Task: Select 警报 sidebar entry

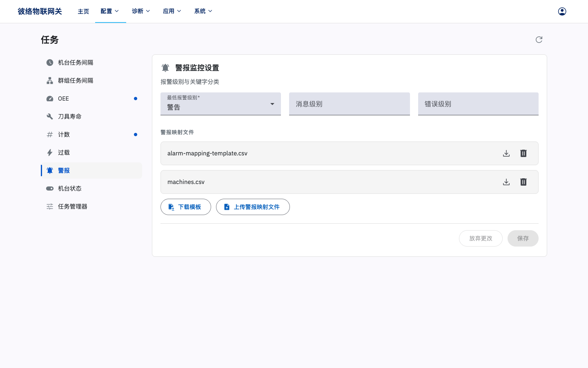Action: click(x=91, y=171)
